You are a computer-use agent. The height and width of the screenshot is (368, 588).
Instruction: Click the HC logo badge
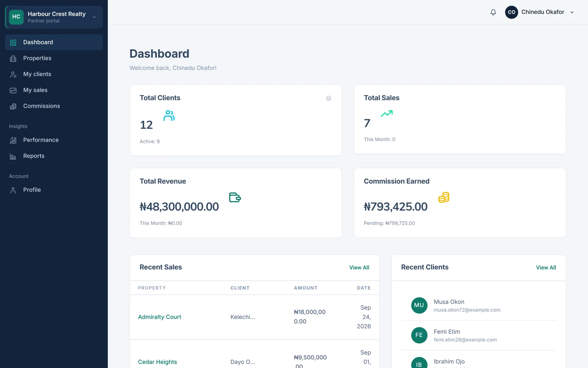click(x=16, y=17)
